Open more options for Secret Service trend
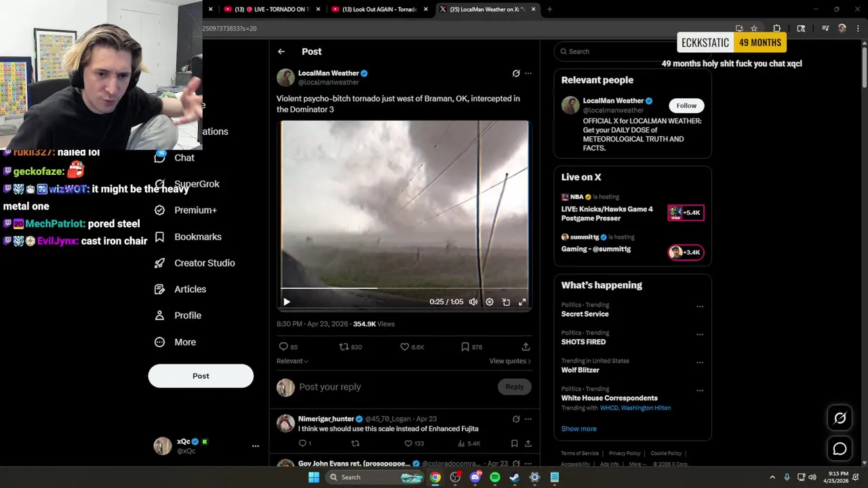868x488 pixels. pos(700,306)
